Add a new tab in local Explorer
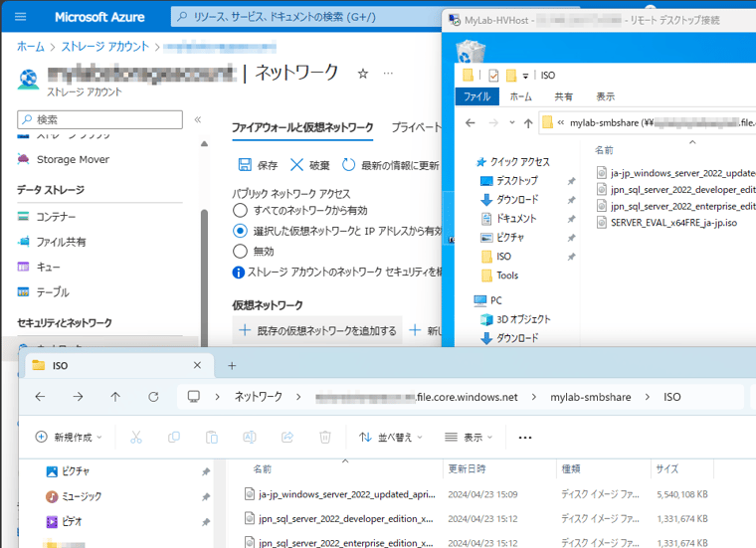The width and height of the screenshot is (756, 548). tap(232, 366)
